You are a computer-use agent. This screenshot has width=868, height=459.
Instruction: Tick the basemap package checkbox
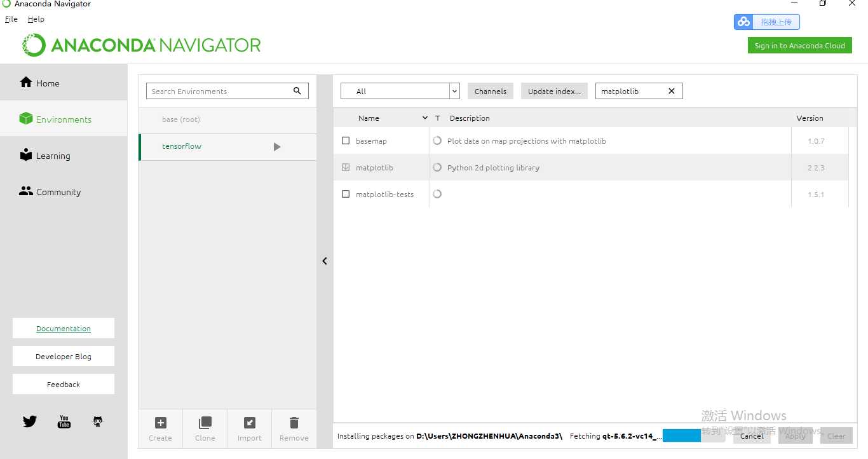point(346,140)
